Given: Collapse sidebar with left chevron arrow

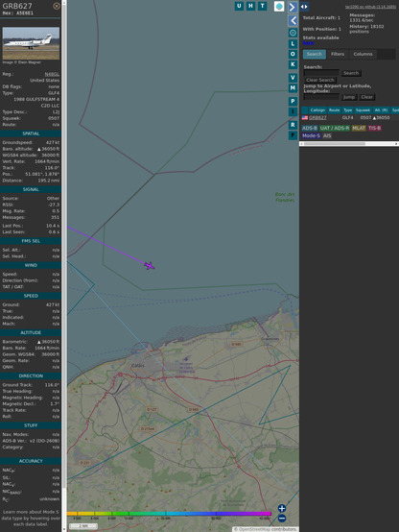Looking at the screenshot, I should pos(293,21).
